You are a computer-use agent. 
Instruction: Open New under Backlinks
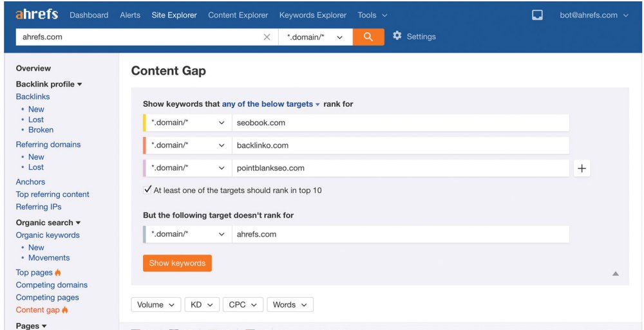pyautogui.click(x=36, y=109)
